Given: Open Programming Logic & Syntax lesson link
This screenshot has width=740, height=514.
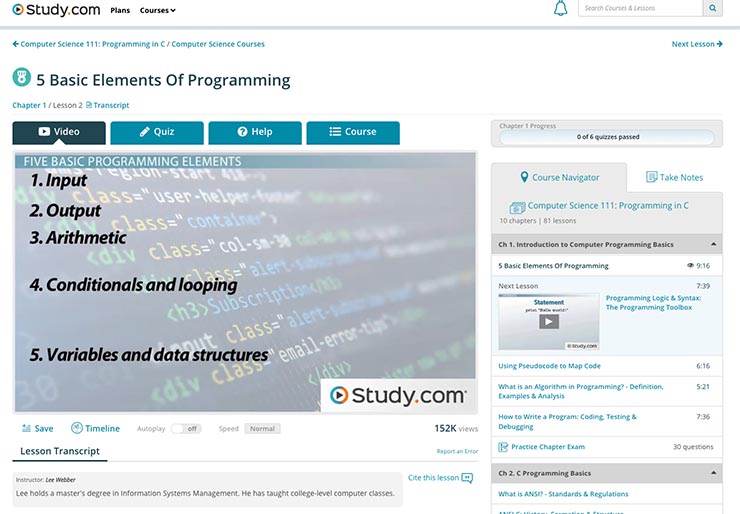Looking at the screenshot, I should pyautogui.click(x=653, y=303).
